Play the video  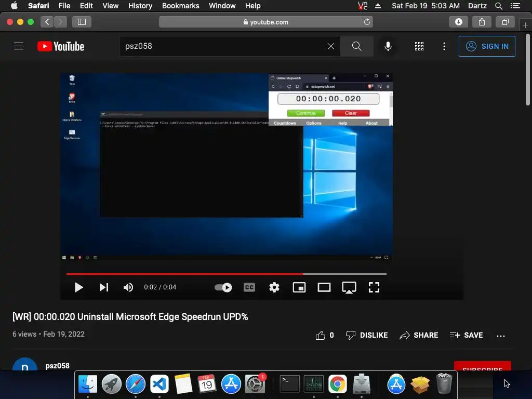coord(78,287)
